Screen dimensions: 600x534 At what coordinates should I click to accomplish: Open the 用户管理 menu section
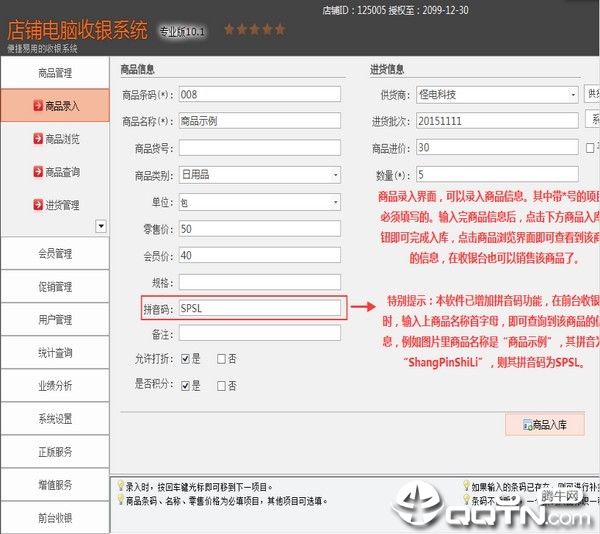[55, 319]
